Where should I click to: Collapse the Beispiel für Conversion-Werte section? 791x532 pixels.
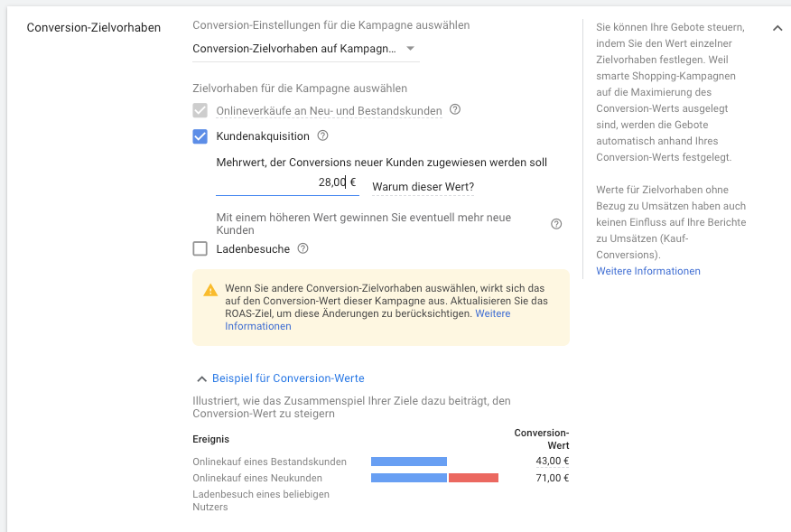201,378
